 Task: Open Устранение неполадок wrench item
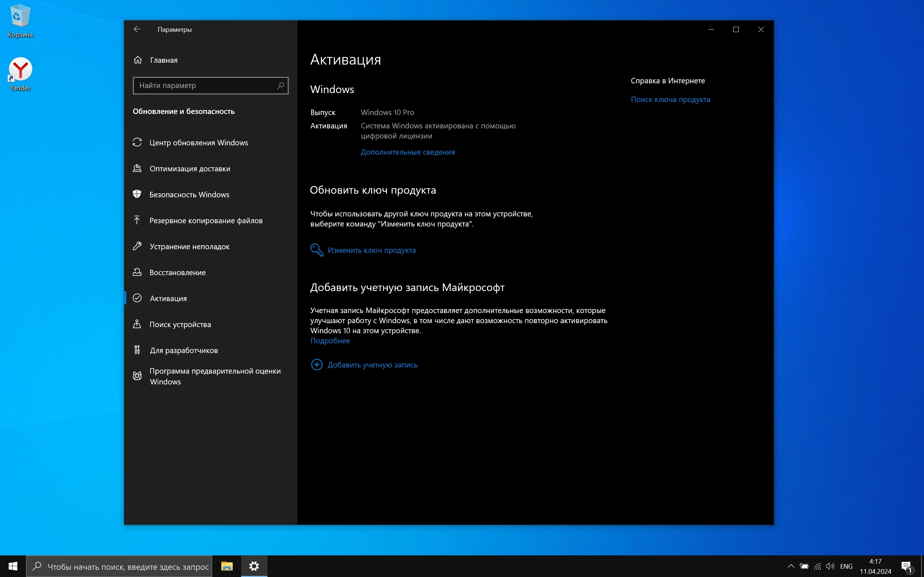(189, 247)
